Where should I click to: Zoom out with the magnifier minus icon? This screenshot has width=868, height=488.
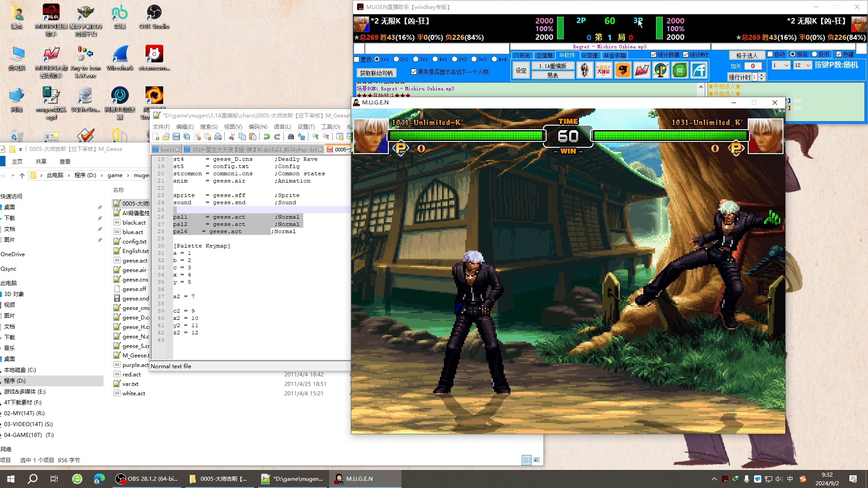pyautogui.click(x=325, y=137)
